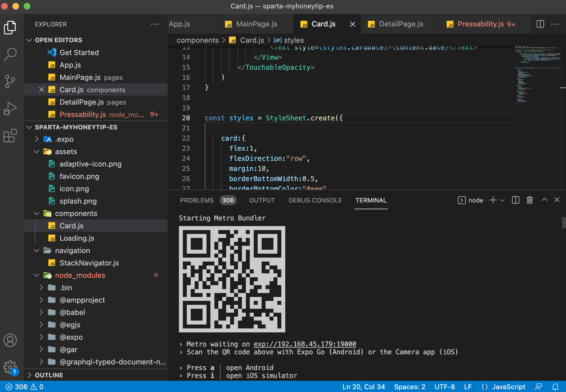Screen dimensions: 566x392
Task: Collapse the node_modules folder
Action: tap(37, 275)
